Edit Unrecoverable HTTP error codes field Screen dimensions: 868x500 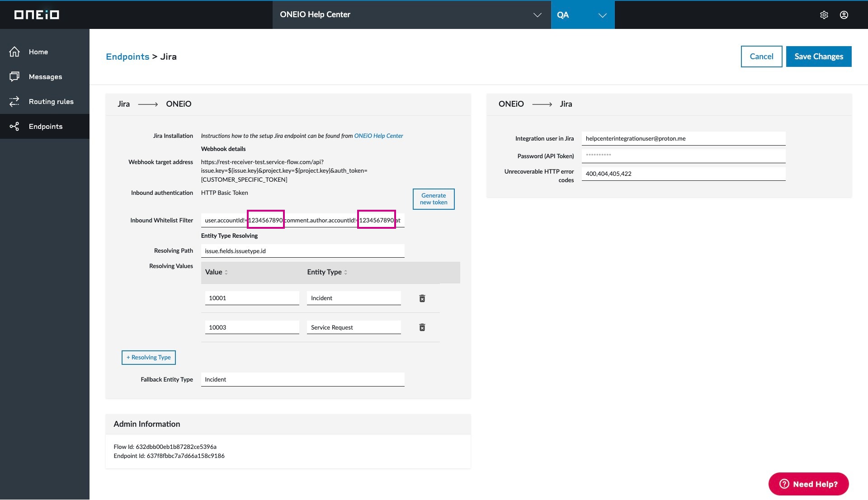(683, 174)
